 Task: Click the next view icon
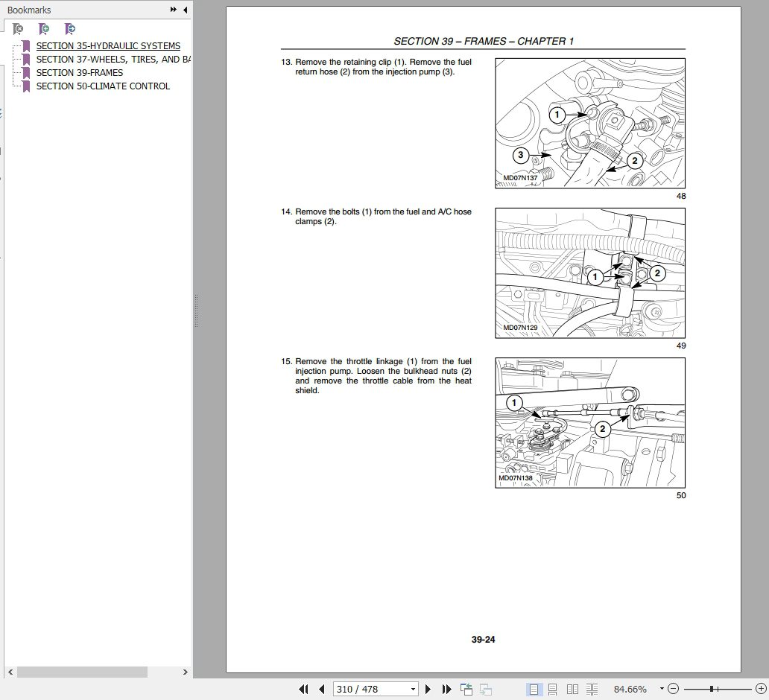484,689
